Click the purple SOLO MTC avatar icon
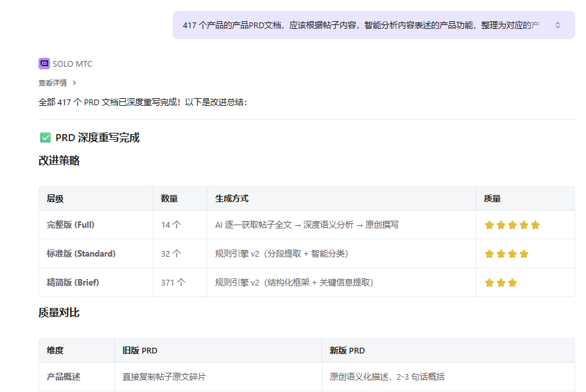The image size is (586, 392). pos(44,64)
